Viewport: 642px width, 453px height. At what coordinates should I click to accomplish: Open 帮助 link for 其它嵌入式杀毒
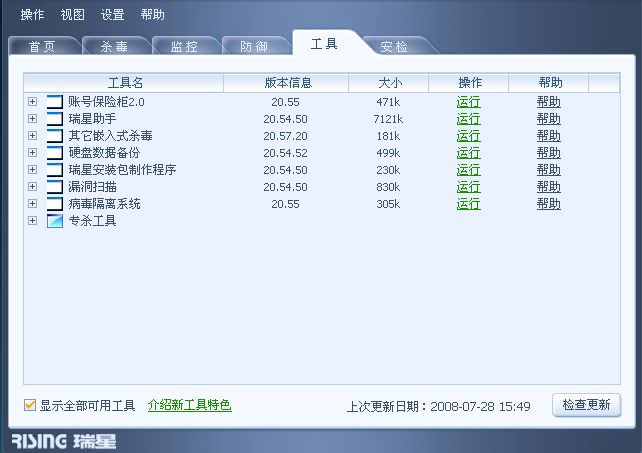click(x=549, y=136)
